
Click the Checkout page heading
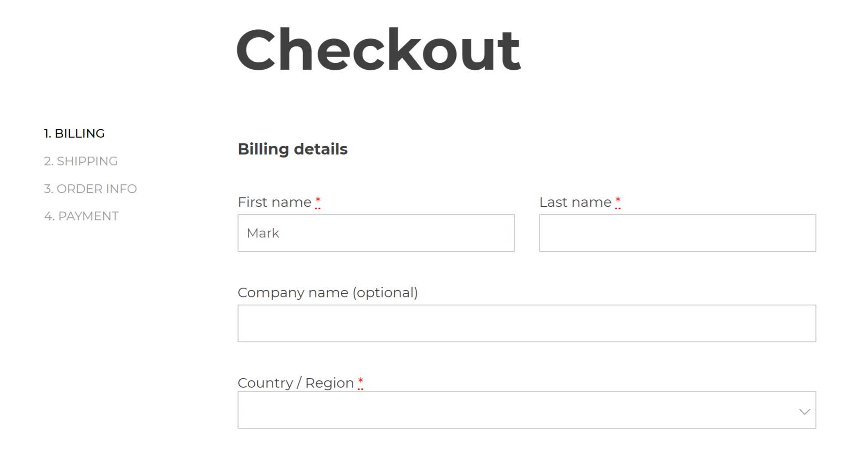point(378,50)
